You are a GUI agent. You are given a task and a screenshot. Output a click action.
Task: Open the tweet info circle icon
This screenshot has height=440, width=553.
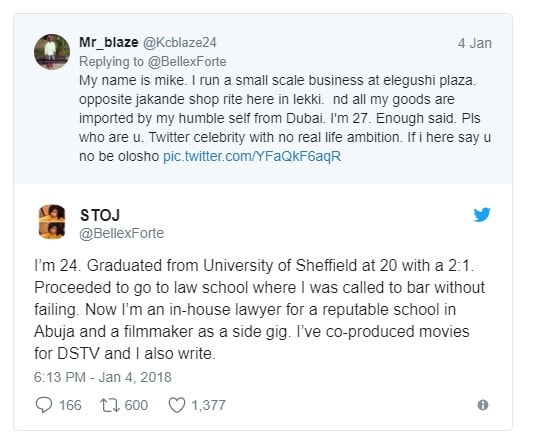(483, 405)
